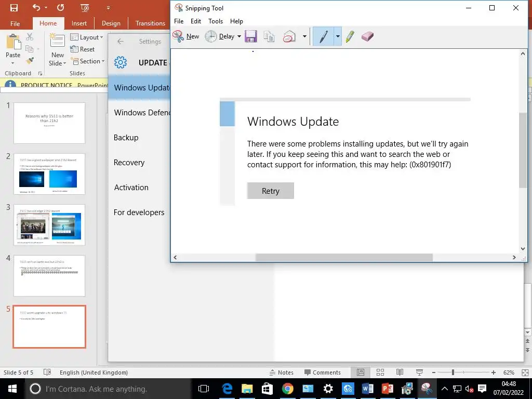The width and height of the screenshot is (532, 399).
Task: Click the Cut scissors icon in Clipboard
Action: pos(30,37)
